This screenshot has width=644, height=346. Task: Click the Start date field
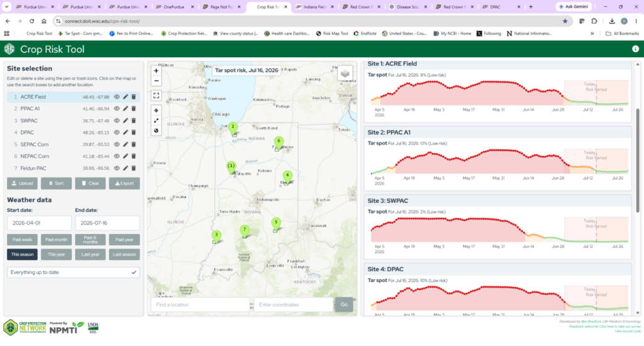(39, 223)
